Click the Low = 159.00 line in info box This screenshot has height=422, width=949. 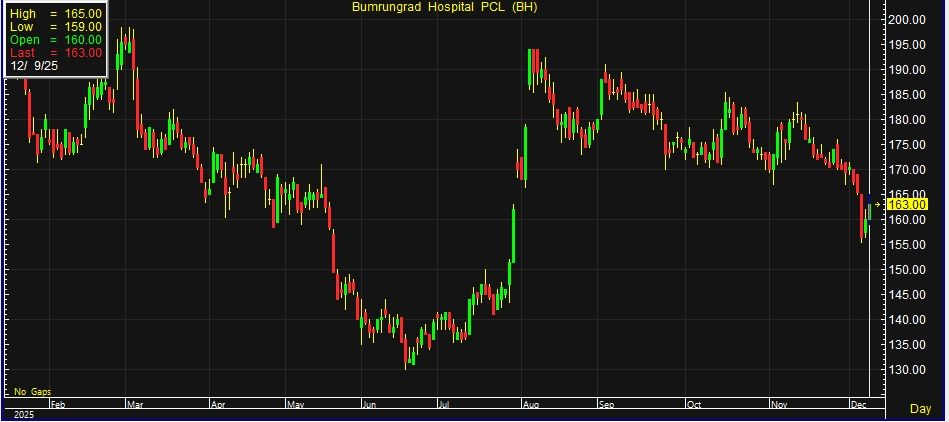tap(55, 26)
